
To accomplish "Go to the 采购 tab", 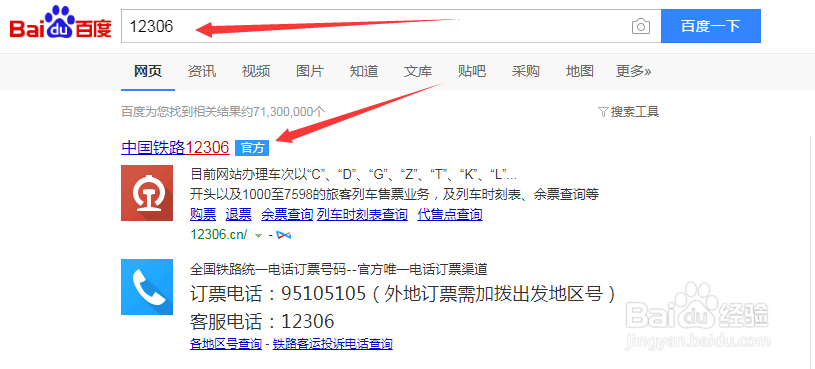I will point(525,71).
